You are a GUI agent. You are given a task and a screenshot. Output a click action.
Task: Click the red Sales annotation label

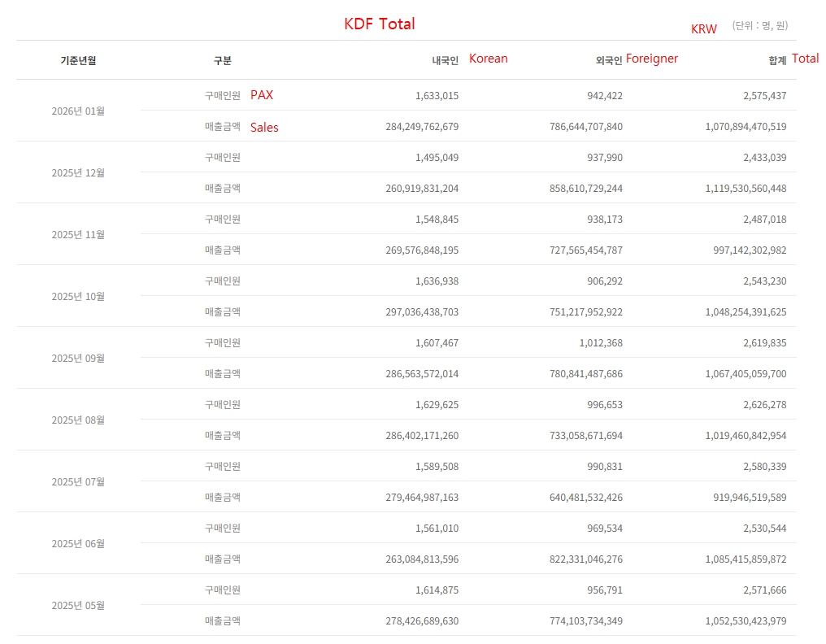[264, 128]
